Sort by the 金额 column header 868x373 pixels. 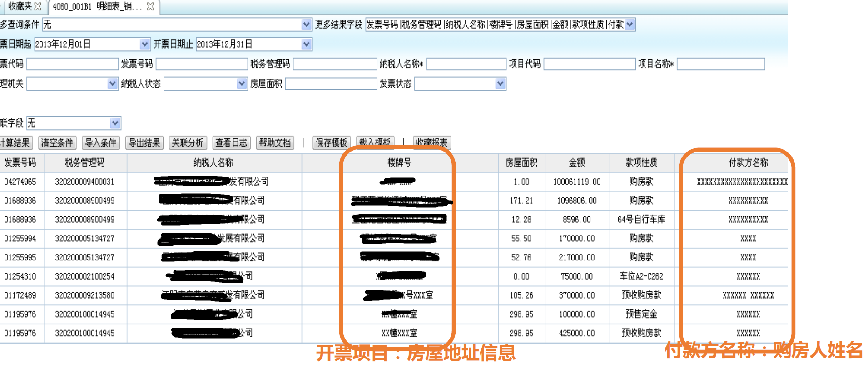point(577,162)
